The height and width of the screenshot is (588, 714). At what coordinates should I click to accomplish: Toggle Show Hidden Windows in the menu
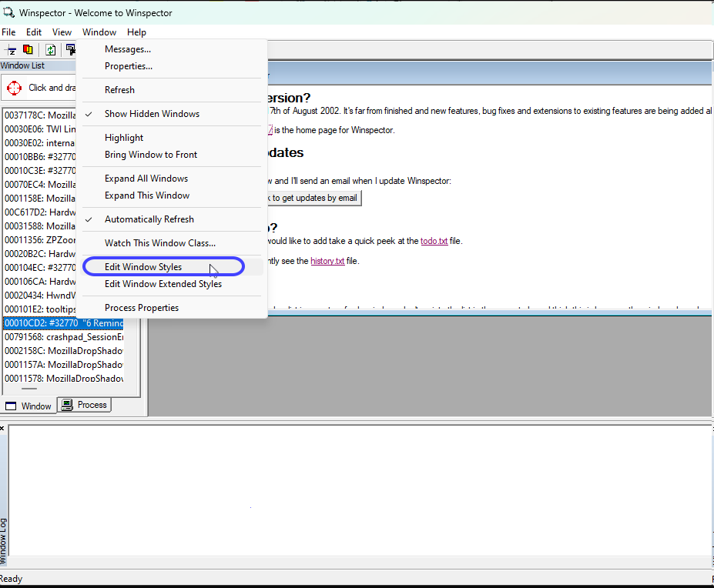pos(172,114)
